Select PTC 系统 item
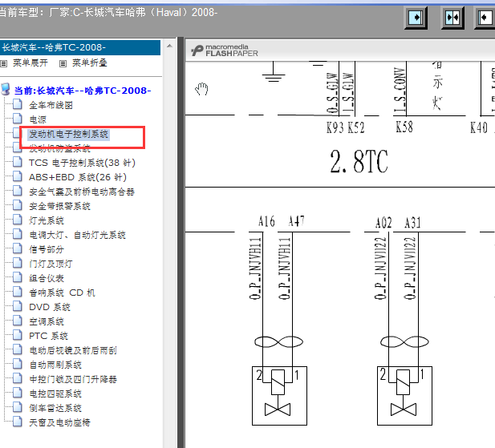Screen dimensions: 495x448 point(48,336)
